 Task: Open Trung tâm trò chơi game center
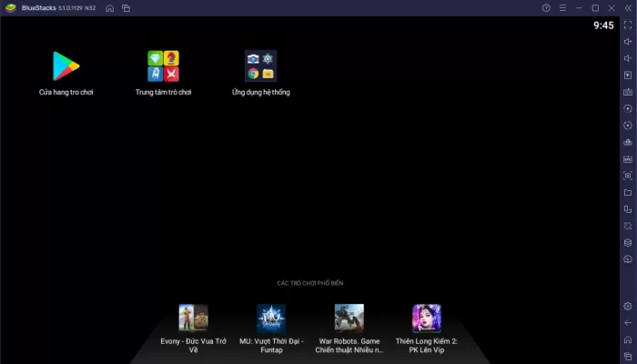tap(164, 66)
